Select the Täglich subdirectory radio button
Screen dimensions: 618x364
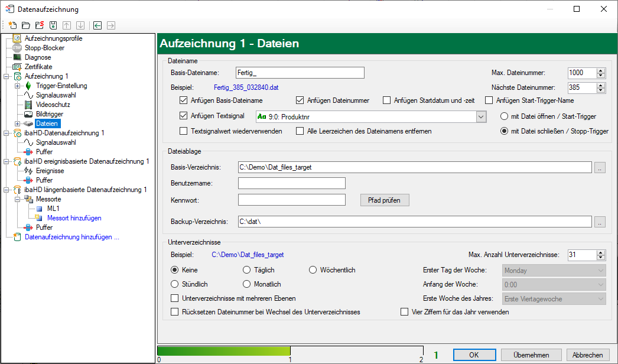pyautogui.click(x=247, y=270)
